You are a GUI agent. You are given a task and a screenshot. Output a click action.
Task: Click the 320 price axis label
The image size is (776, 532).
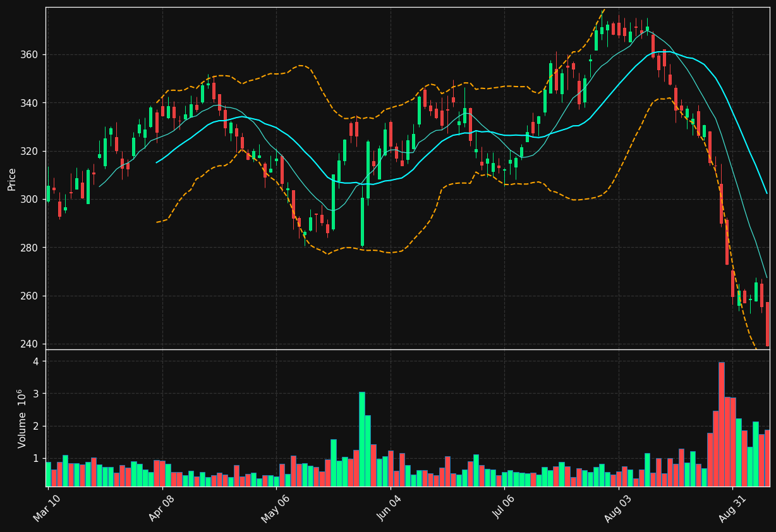30,152
